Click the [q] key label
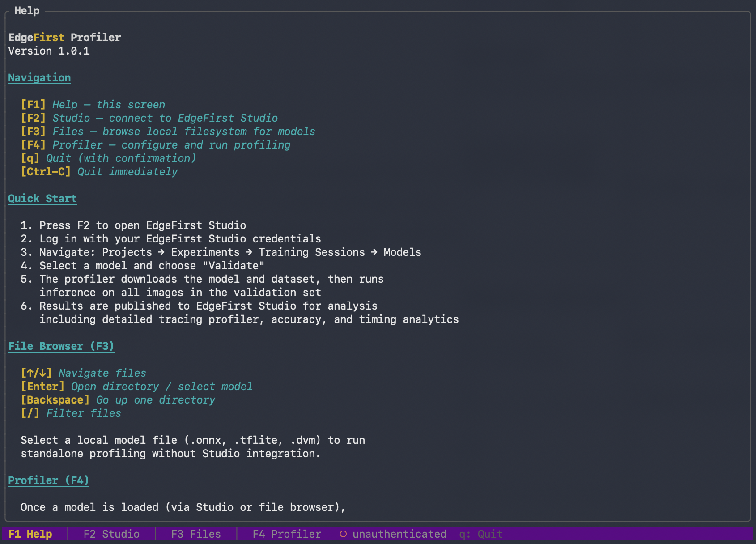Image resolution: width=756 pixels, height=544 pixels. [x=30, y=158]
